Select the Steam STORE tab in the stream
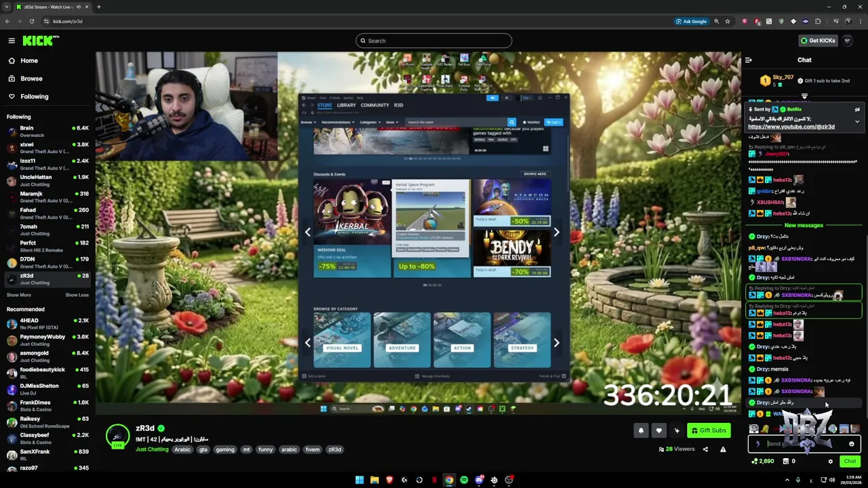This screenshot has height=488, width=868. click(324, 105)
